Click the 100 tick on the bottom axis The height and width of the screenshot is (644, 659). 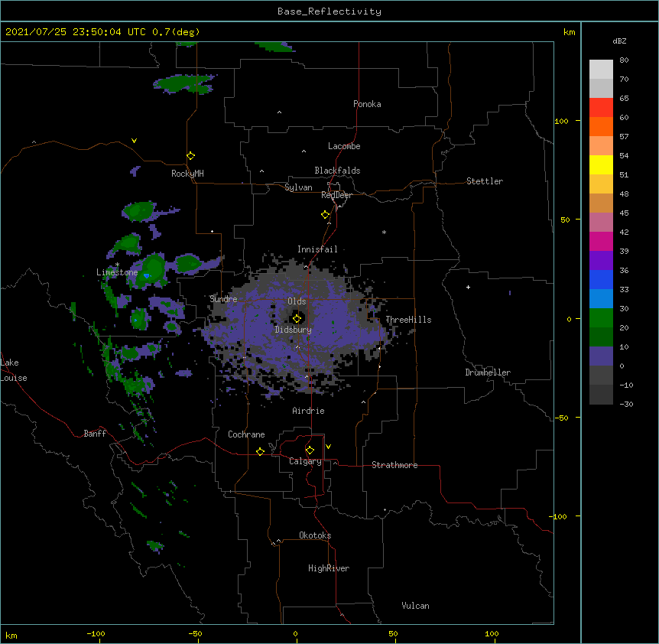tap(492, 633)
